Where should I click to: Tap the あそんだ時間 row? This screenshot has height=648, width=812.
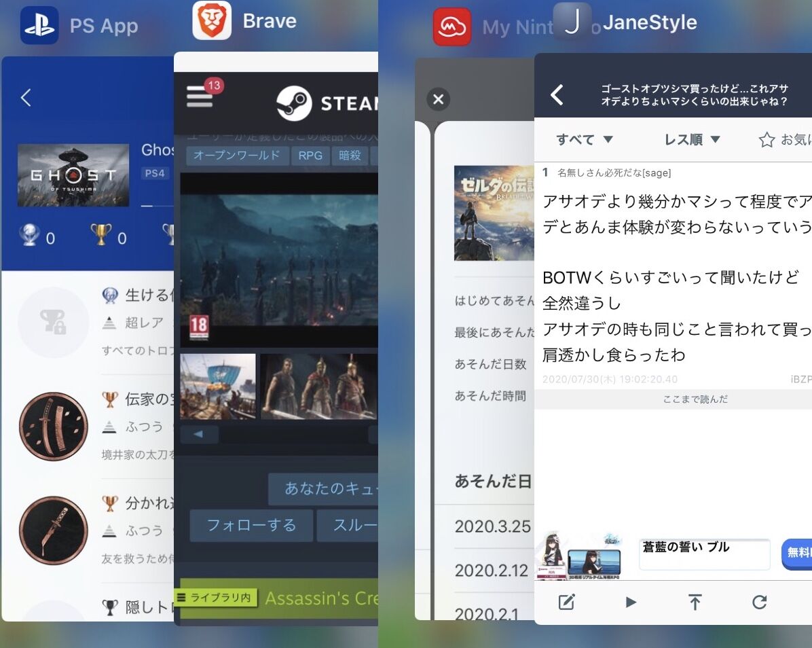click(490, 396)
